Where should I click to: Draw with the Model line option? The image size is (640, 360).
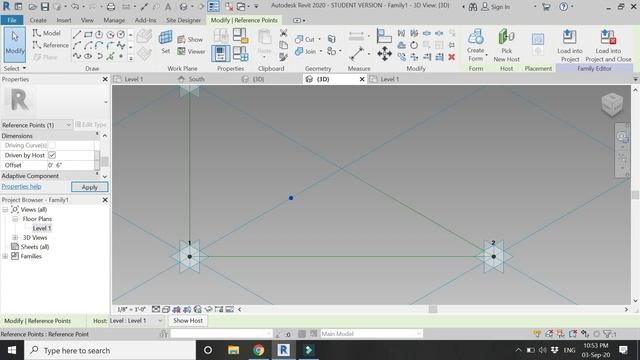[x=47, y=33]
